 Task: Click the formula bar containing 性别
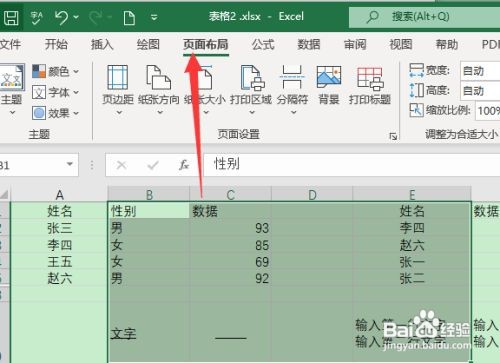(x=352, y=164)
